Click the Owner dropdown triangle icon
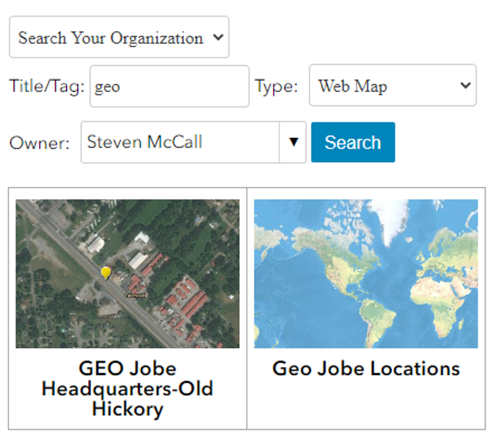Screen dimensions: 497x448 pos(294,142)
